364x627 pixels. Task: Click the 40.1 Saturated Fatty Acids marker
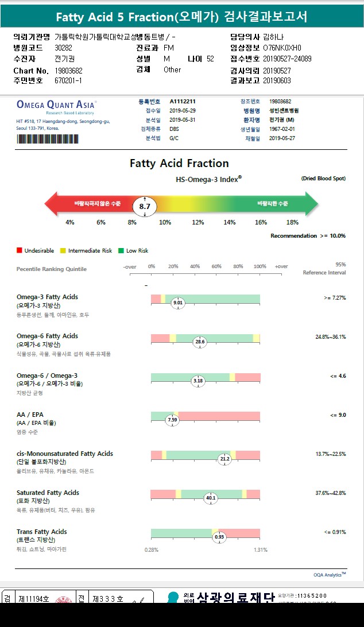(210, 498)
